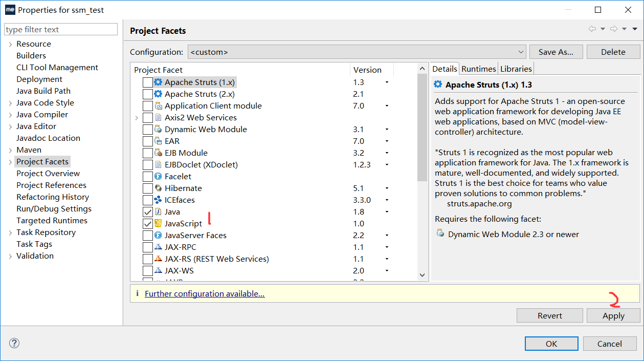Switch to the Details tab
Viewport: 644px width, 361px height.
[445, 69]
